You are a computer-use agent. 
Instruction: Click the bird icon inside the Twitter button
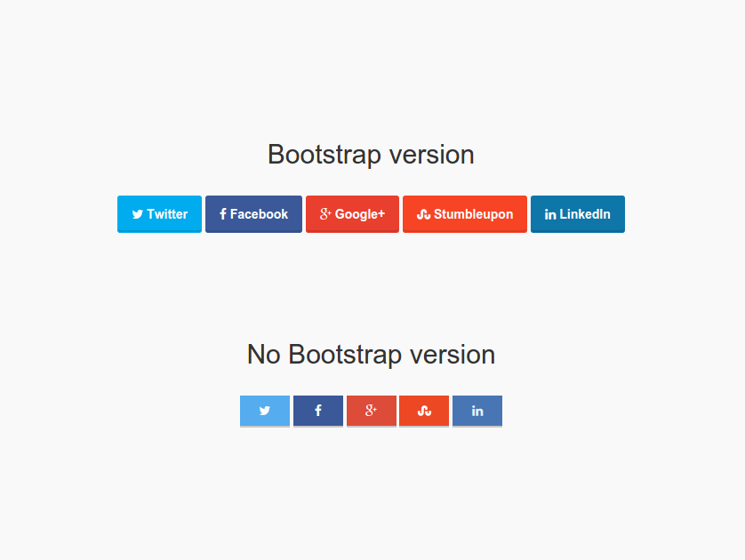(138, 214)
